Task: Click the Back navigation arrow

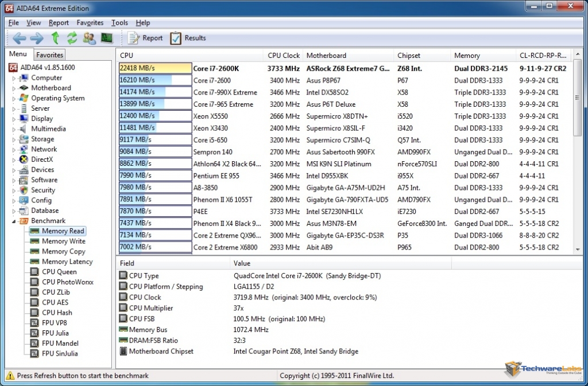Action: pyautogui.click(x=19, y=38)
